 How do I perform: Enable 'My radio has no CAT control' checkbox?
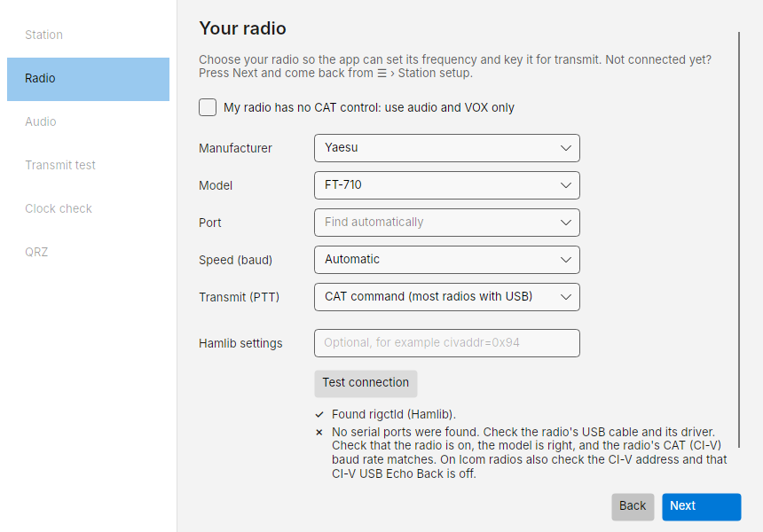208,107
